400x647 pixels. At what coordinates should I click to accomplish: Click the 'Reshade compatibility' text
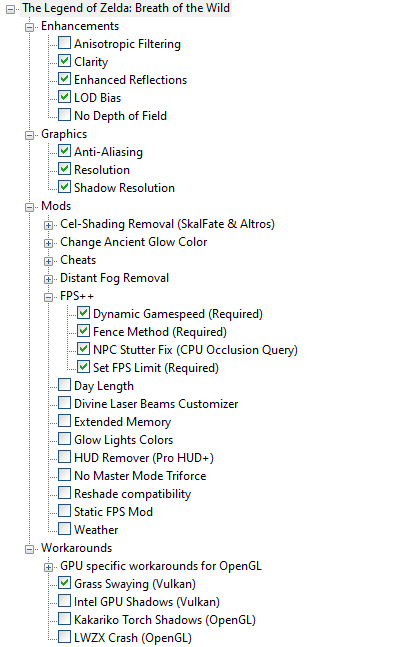tap(133, 494)
